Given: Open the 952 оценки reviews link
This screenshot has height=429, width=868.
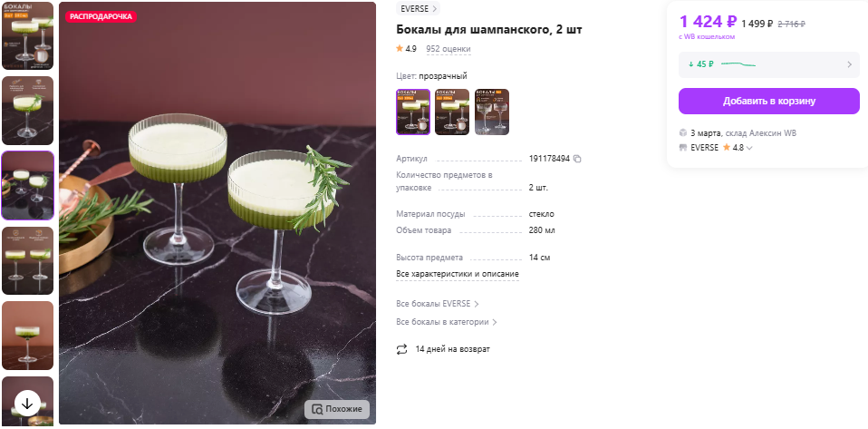Looking at the screenshot, I should [448, 49].
